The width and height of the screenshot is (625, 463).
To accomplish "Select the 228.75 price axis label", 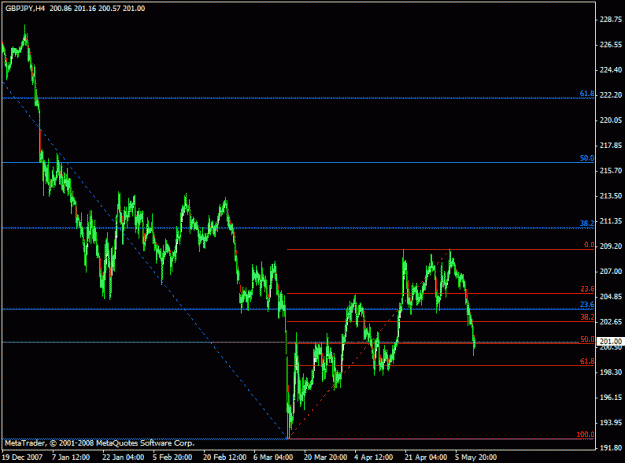I will (x=611, y=20).
